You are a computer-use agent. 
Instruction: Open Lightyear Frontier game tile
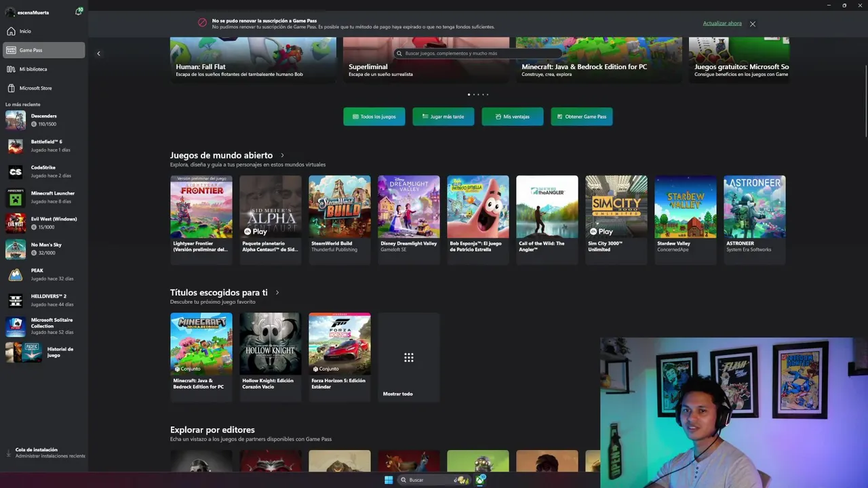201,220
